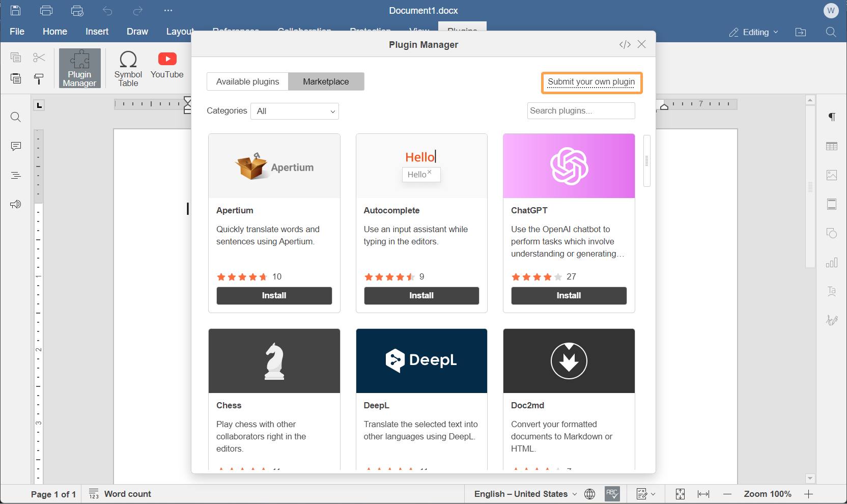Install the ChatGPT plugin
This screenshot has height=504, width=847.
coord(569,295)
